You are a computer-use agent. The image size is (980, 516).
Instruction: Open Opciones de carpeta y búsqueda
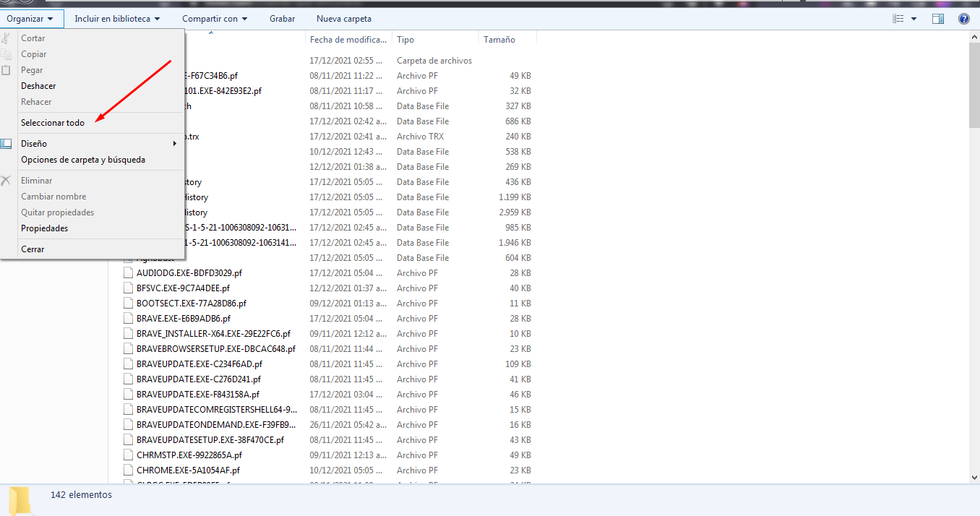coord(83,160)
